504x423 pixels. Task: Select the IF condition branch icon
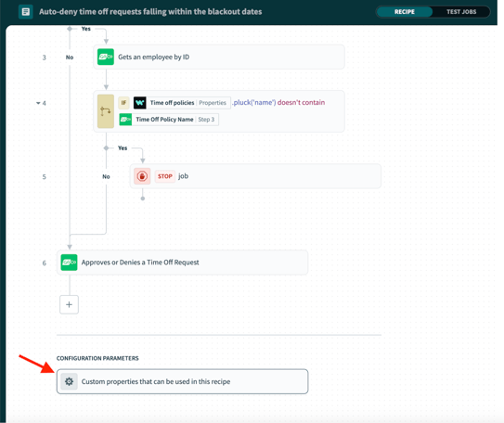click(x=106, y=111)
